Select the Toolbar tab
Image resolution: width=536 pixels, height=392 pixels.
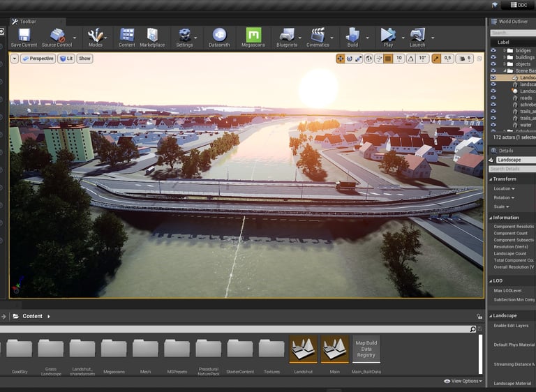click(27, 22)
